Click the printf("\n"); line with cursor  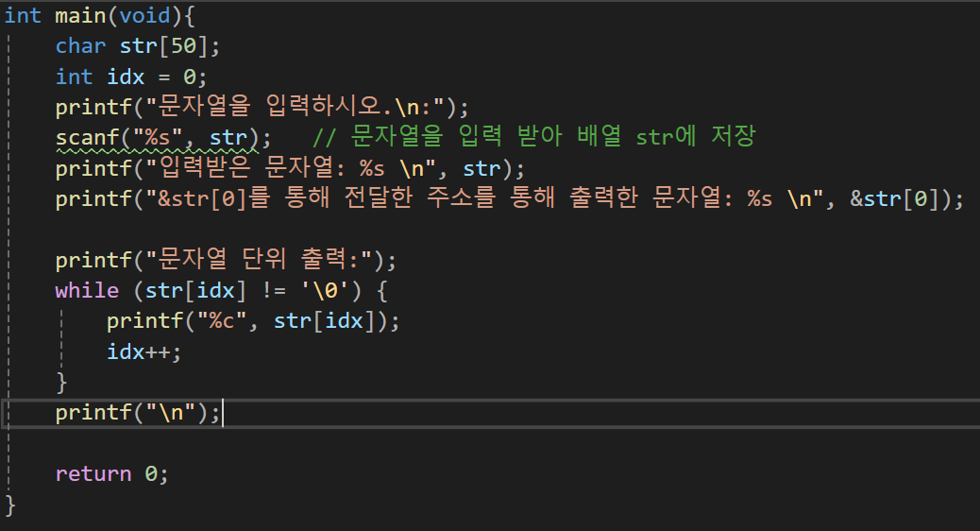click(138, 413)
